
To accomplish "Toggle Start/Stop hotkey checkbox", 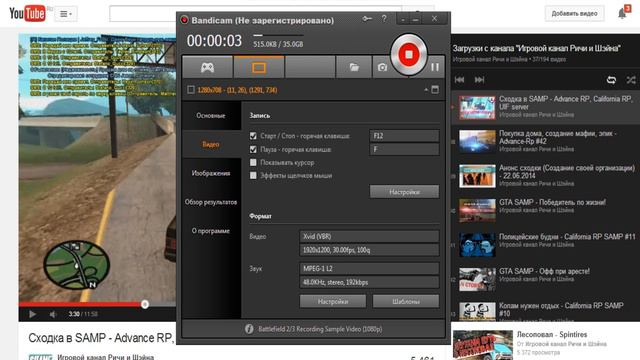I will [253, 136].
